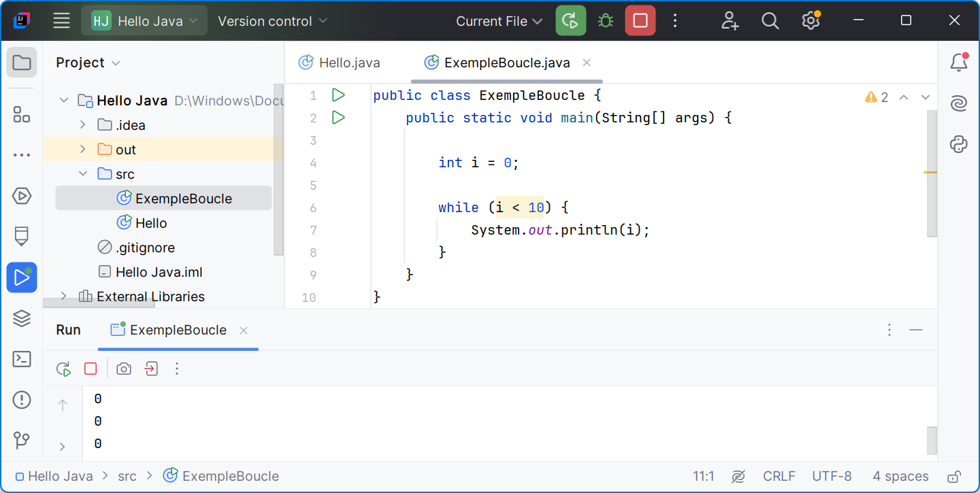Toggle read-only lock icon in status bar
The image size is (980, 493).
[x=954, y=476]
